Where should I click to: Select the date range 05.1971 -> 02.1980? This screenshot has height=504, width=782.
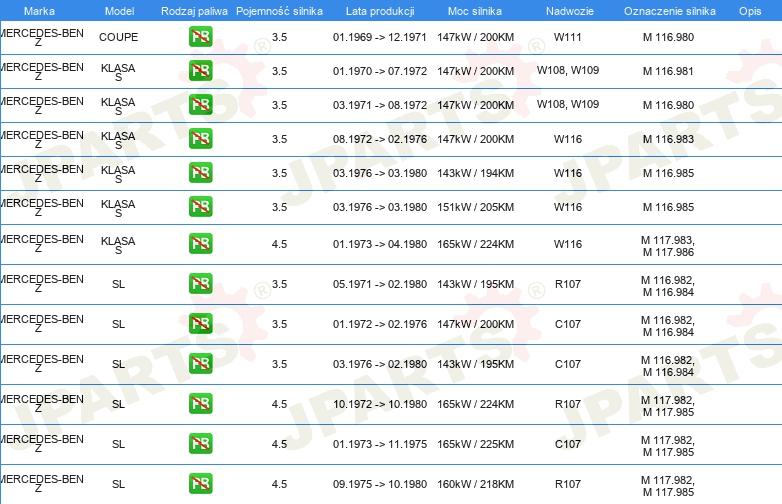tap(380, 284)
